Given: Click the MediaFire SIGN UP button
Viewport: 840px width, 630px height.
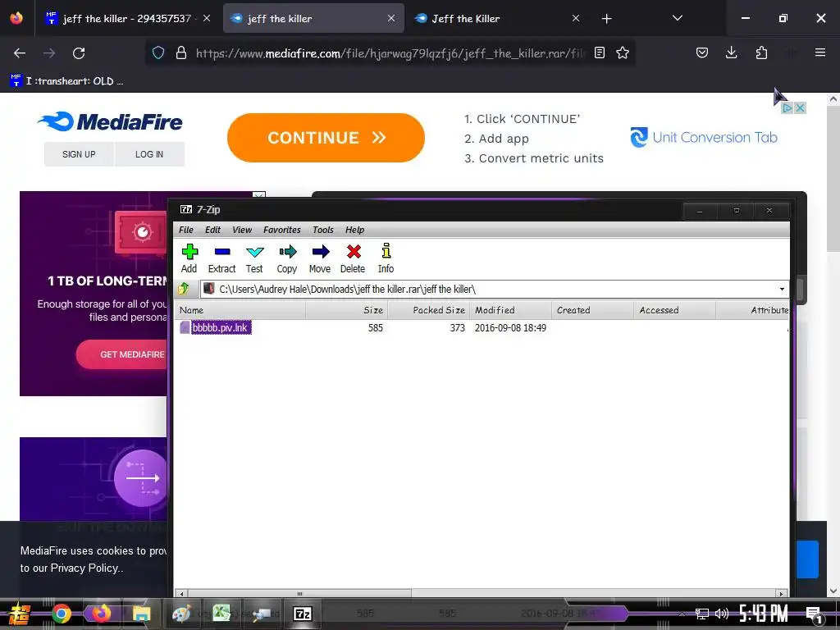Looking at the screenshot, I should (x=79, y=154).
